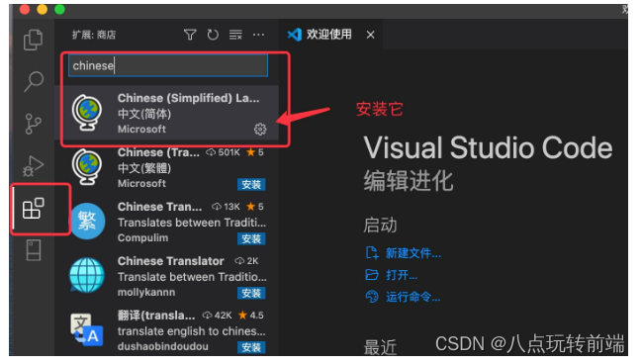Install the Compulim Chinese Translation extension

251,238
